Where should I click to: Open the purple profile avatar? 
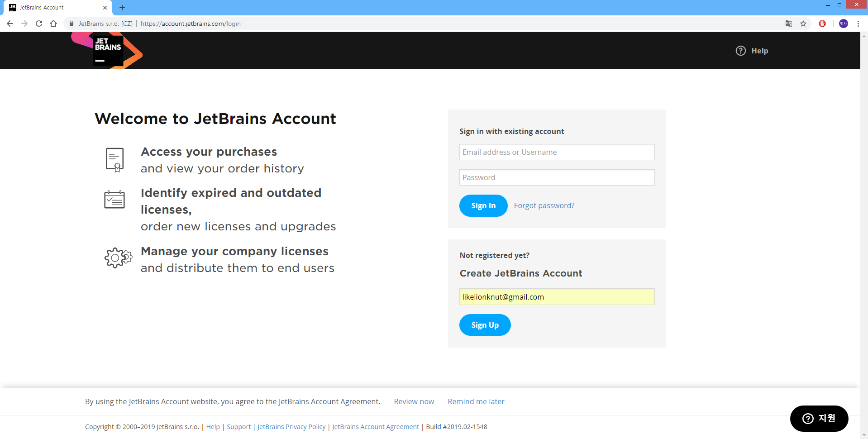(844, 24)
